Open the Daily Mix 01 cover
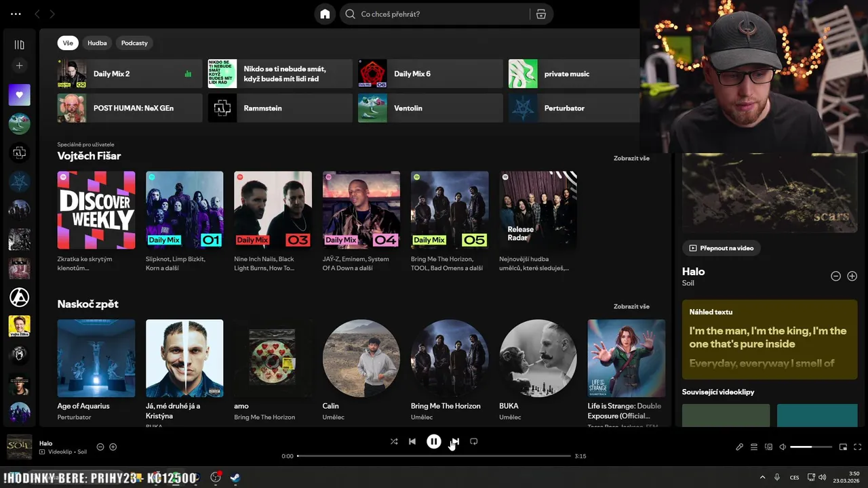This screenshot has width=868, height=488. point(184,210)
